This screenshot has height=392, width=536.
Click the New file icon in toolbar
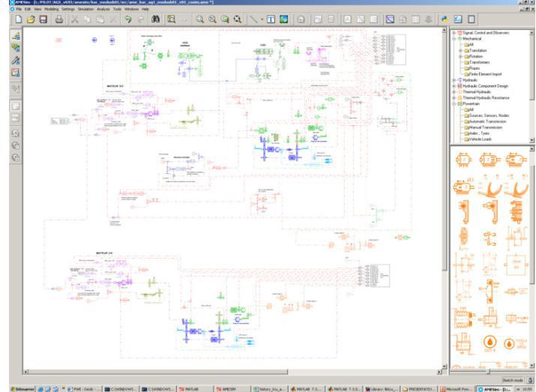pyautogui.click(x=19, y=19)
